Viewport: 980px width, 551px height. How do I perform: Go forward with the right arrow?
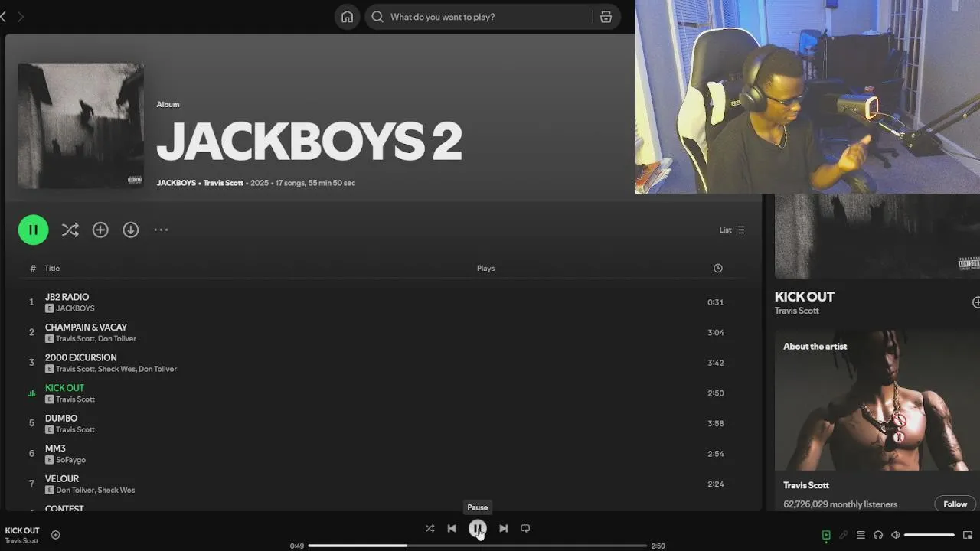point(21,17)
